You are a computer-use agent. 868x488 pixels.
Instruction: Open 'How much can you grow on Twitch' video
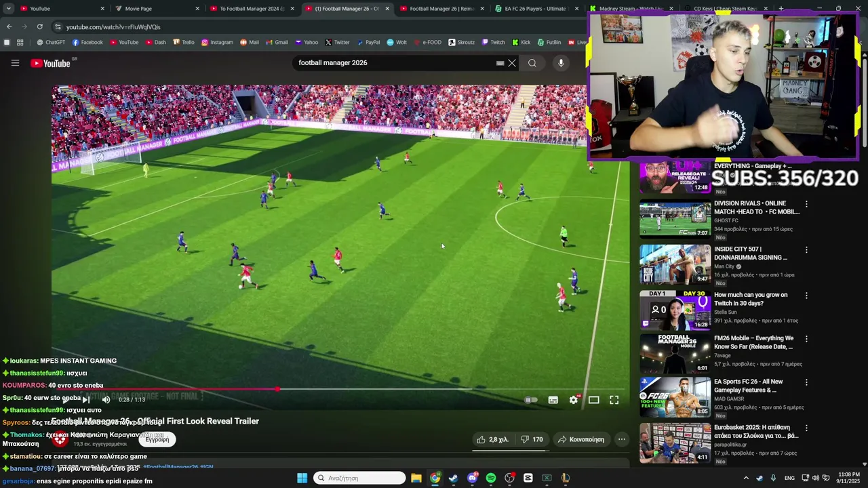[751, 299]
